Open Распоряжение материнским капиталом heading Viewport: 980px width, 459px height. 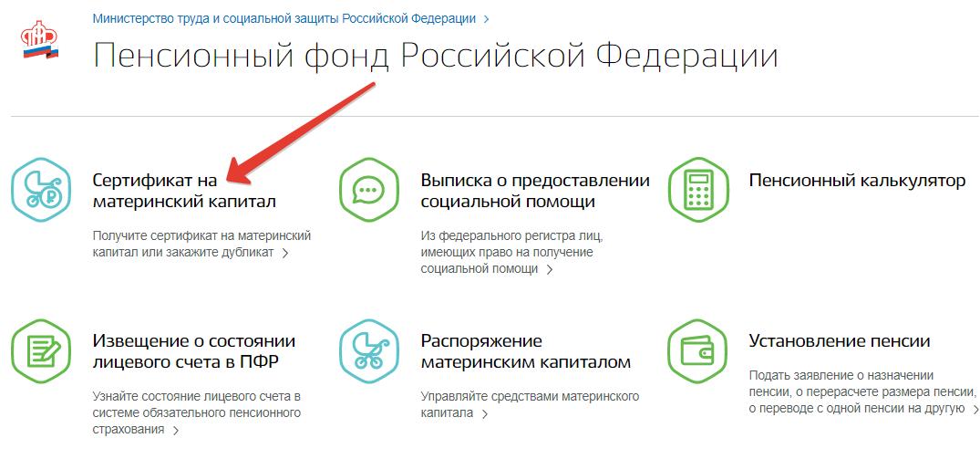pyautogui.click(x=526, y=351)
